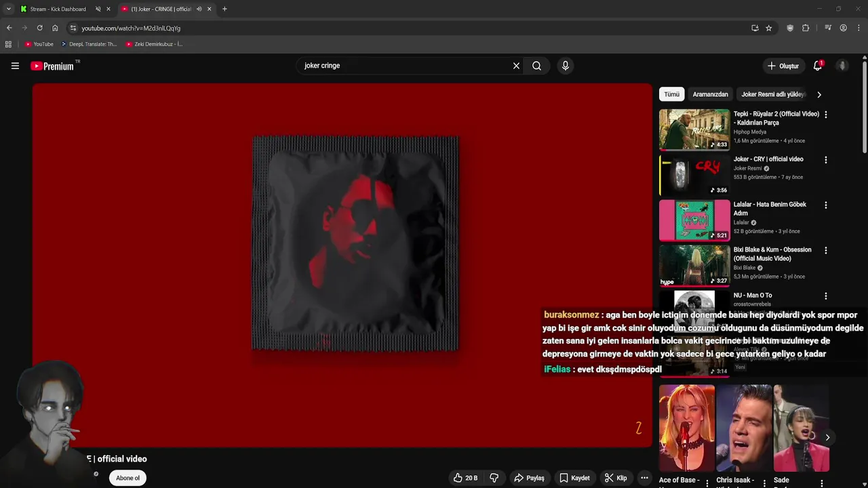Switch to Joker - CRINGE YouTube tab
Image resolution: width=868 pixels, height=488 pixels.
[x=161, y=9]
